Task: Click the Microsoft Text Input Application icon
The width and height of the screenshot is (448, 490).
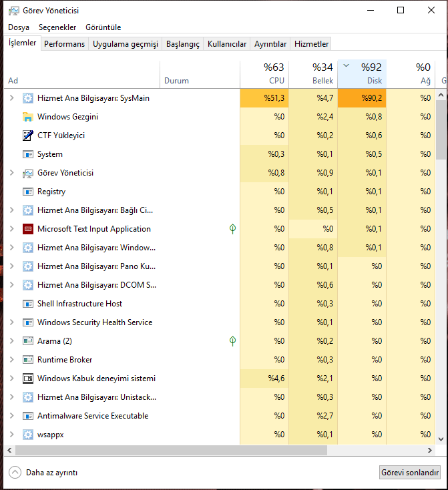Action: [x=28, y=229]
